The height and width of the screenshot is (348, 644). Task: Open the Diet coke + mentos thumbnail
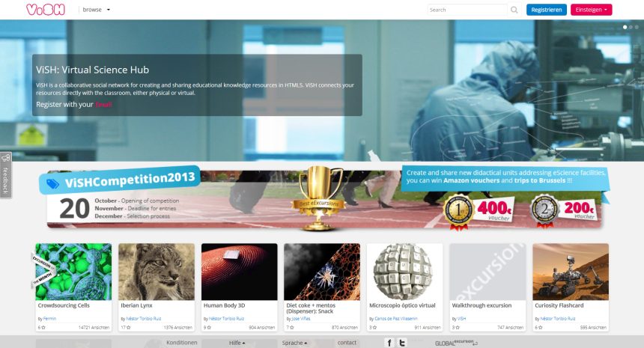tap(322, 272)
